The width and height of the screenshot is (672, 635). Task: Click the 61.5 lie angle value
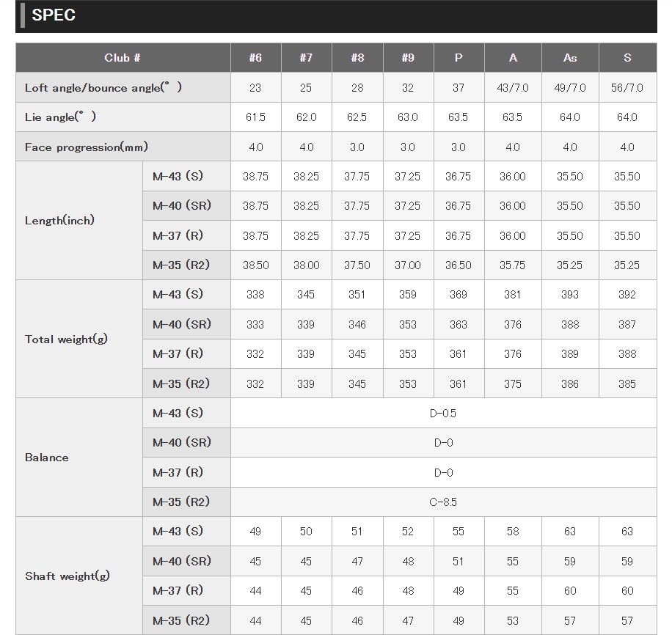click(x=255, y=117)
